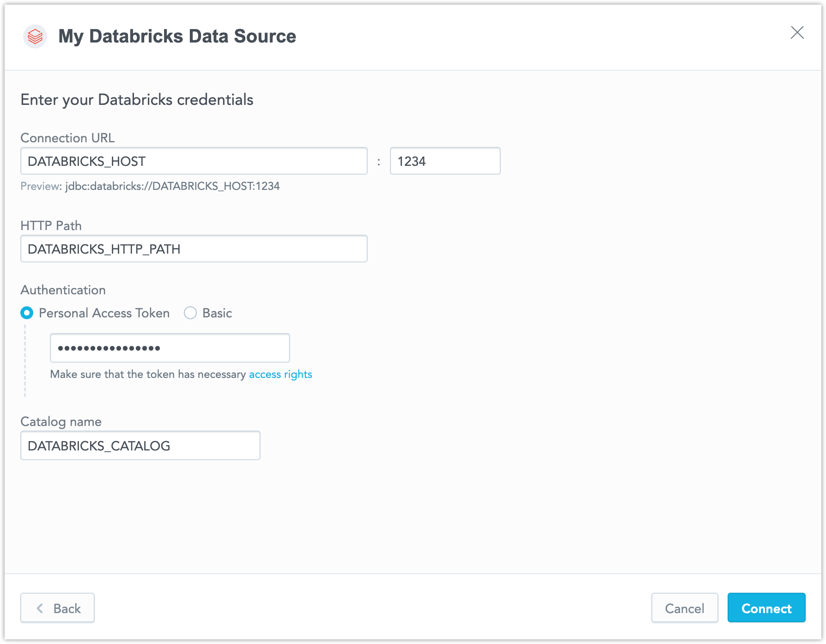826x644 pixels.
Task: Click the Connection URL label
Action: point(67,138)
